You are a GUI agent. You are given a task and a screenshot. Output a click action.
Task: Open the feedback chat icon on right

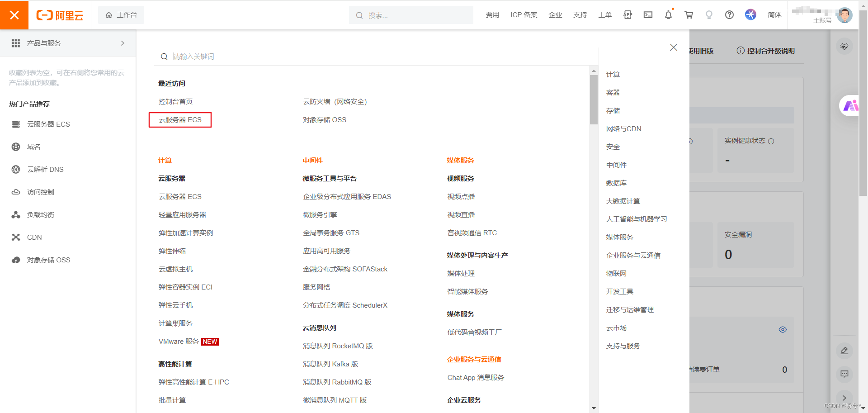click(x=844, y=374)
